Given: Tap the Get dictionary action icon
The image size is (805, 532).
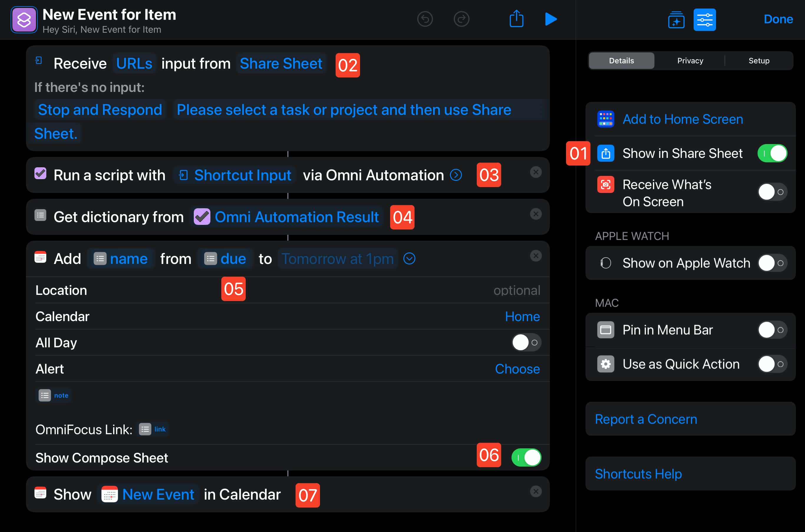Looking at the screenshot, I should [x=40, y=215].
